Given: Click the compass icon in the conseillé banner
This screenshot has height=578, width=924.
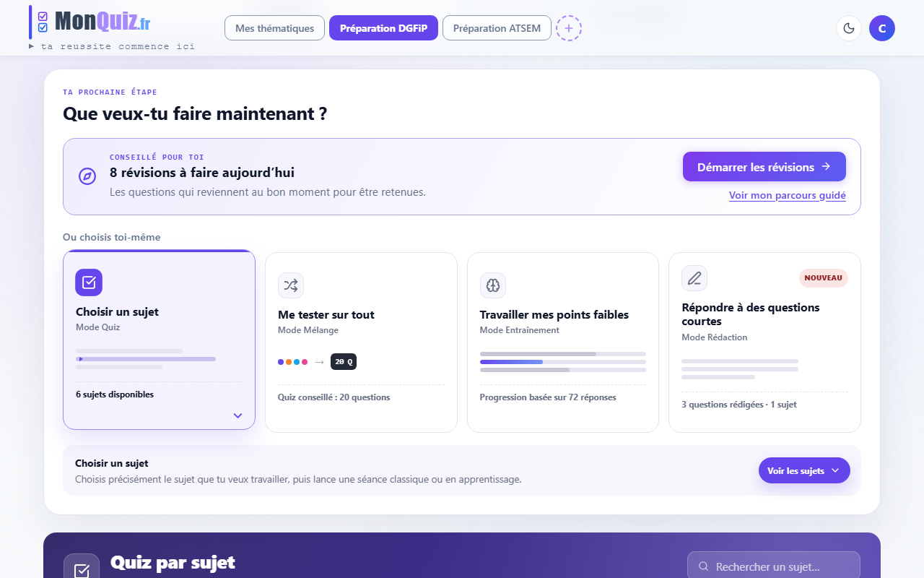Looking at the screenshot, I should (87, 176).
